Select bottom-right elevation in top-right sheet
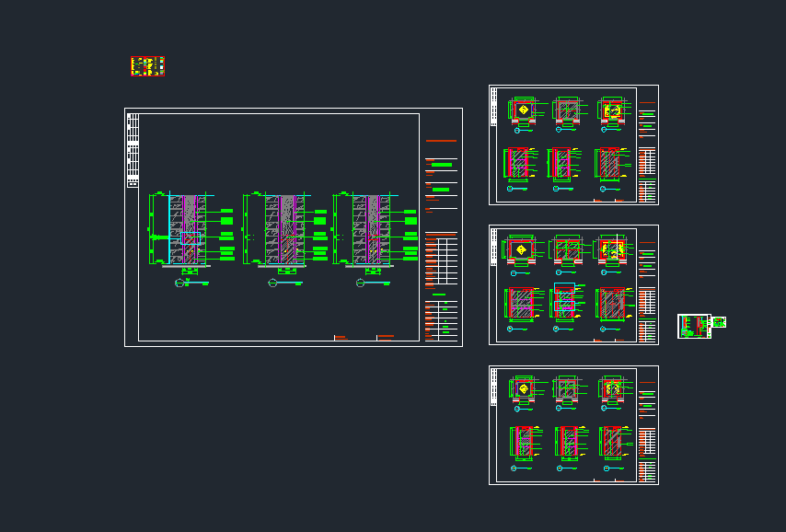 pos(607,164)
